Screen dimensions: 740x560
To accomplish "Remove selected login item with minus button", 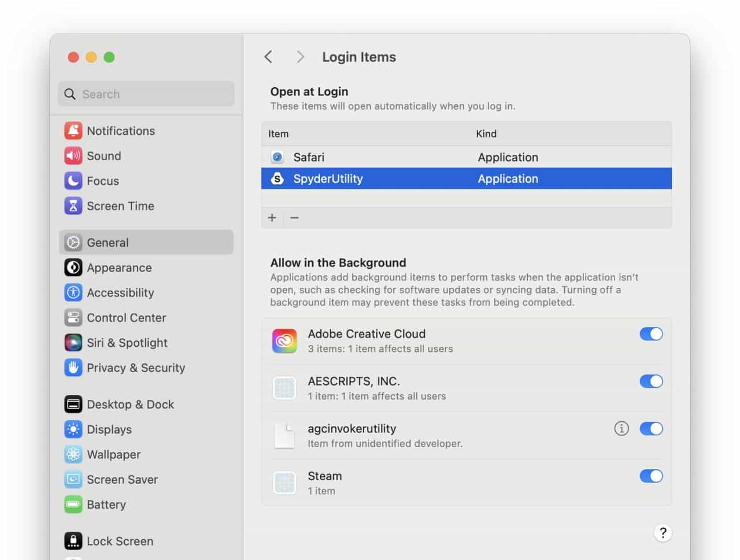I will pos(294,218).
